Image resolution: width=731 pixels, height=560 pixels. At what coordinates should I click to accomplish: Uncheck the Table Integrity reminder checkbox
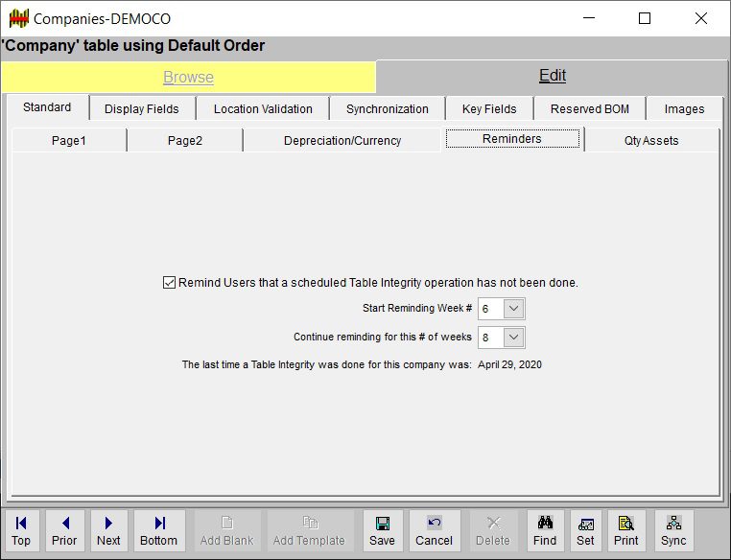coord(170,283)
